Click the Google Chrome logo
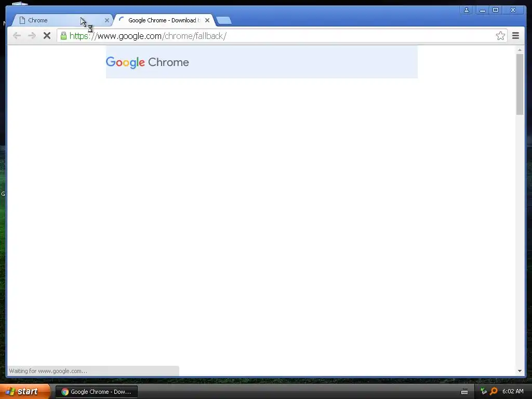This screenshot has width=532, height=399. tap(147, 62)
